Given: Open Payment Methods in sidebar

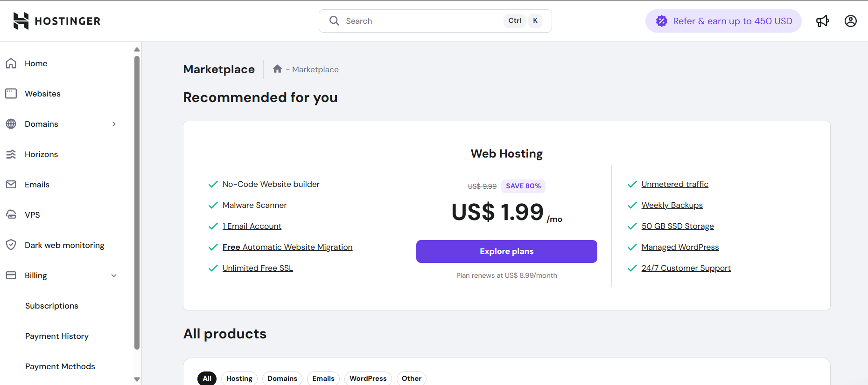Looking at the screenshot, I should (60, 366).
